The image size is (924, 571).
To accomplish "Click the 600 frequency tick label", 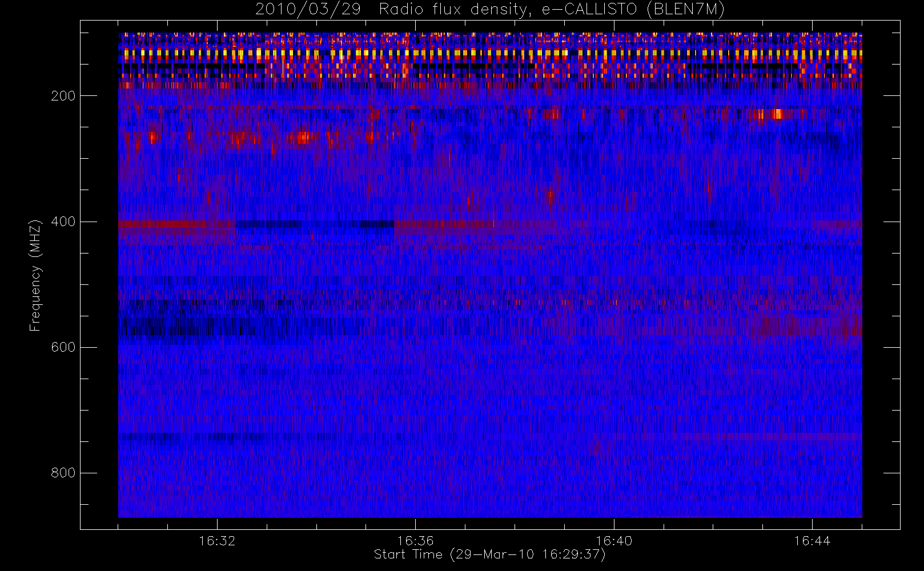I will click(63, 347).
